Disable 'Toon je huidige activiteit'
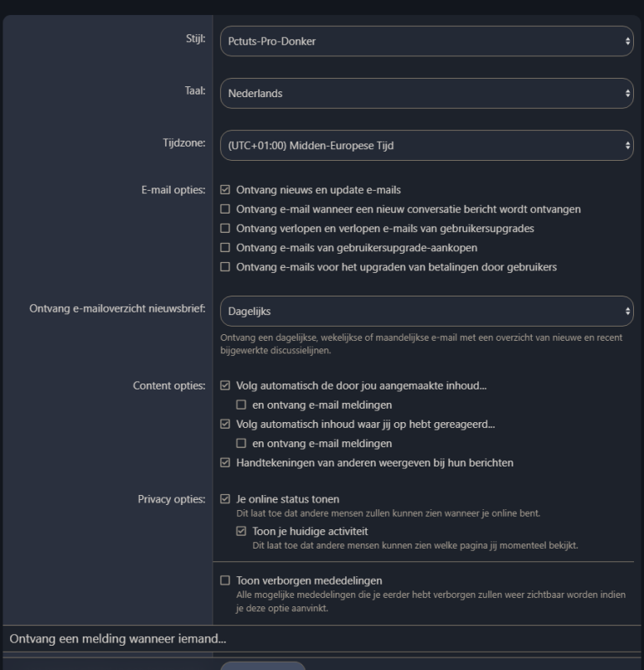This screenshot has height=670, width=644. pos(241,532)
